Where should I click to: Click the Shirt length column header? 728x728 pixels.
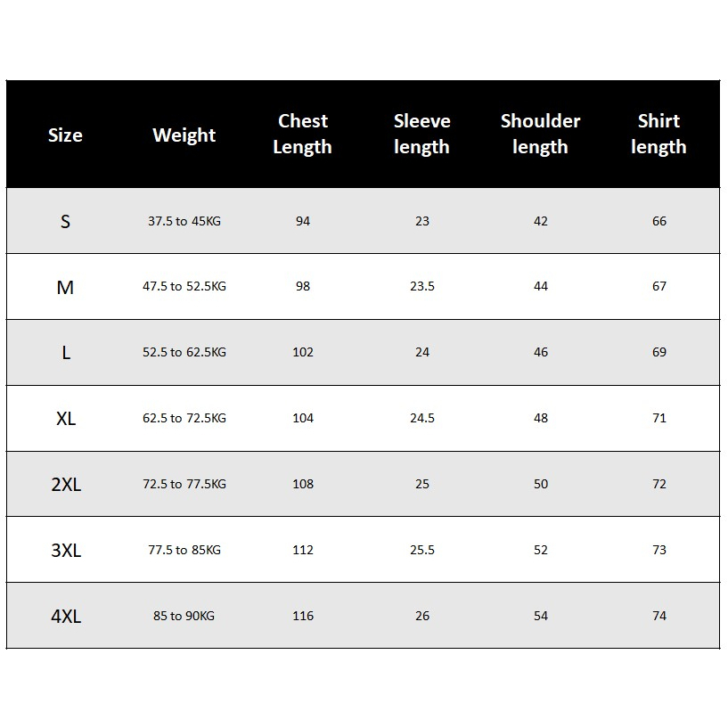[658, 134]
